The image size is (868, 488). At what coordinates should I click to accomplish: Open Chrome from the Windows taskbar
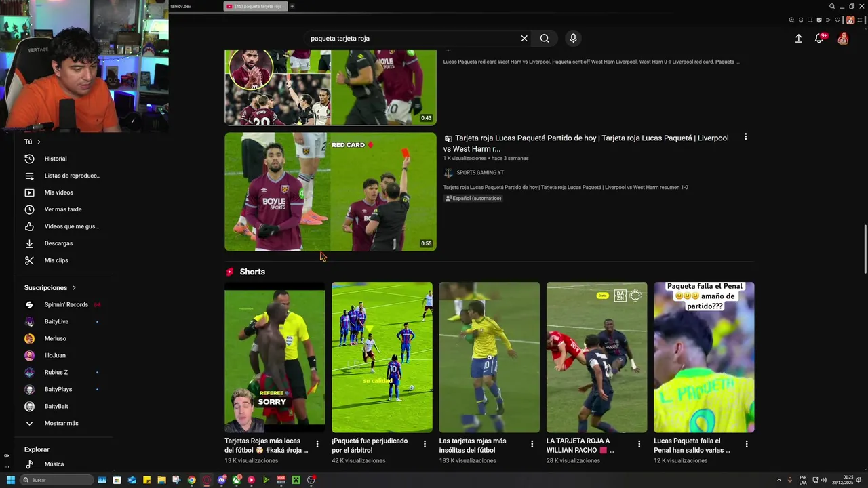coord(192,480)
